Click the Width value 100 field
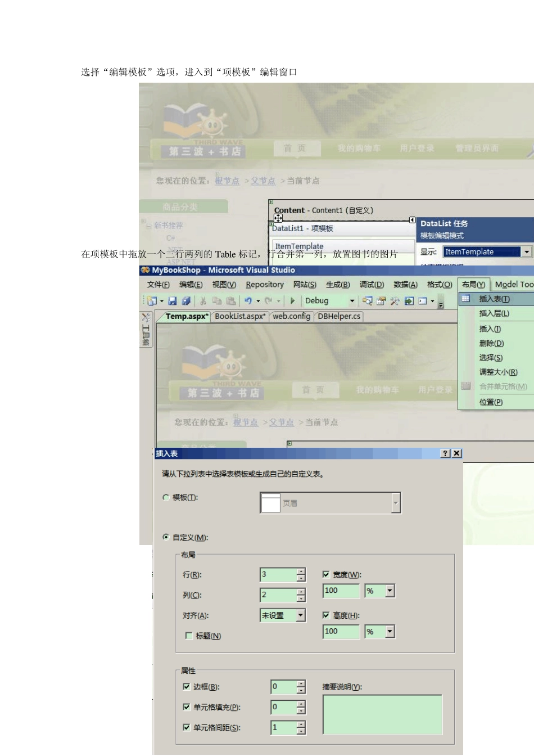 tap(341, 591)
